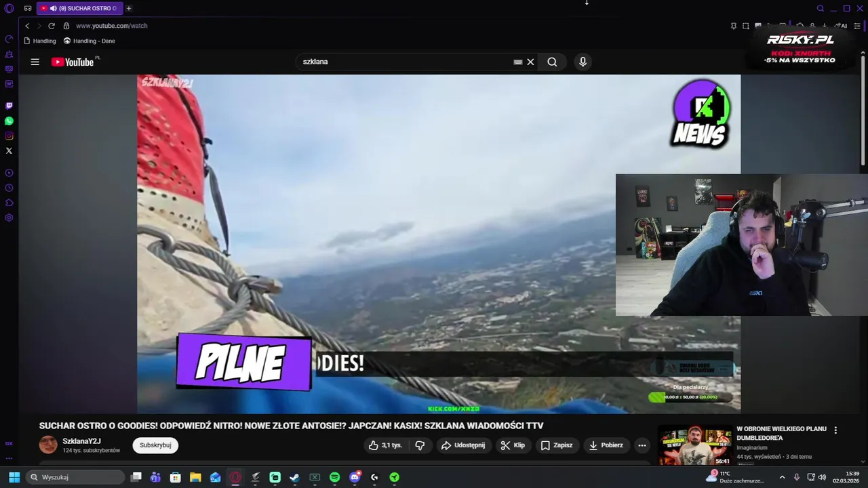Open Steam on taskbar
This screenshot has width=868, height=488.
point(295,477)
